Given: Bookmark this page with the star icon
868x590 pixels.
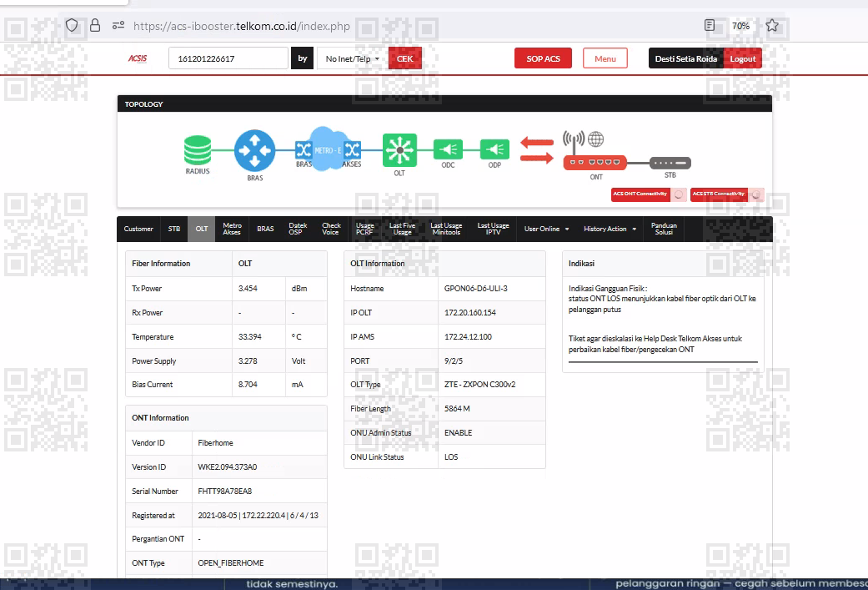Looking at the screenshot, I should click(x=772, y=26).
